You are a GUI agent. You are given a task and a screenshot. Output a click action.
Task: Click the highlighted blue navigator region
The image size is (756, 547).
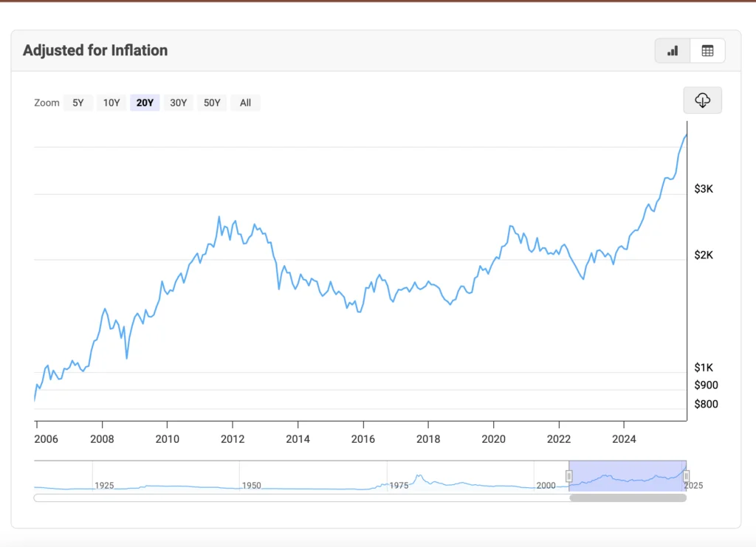pos(628,477)
